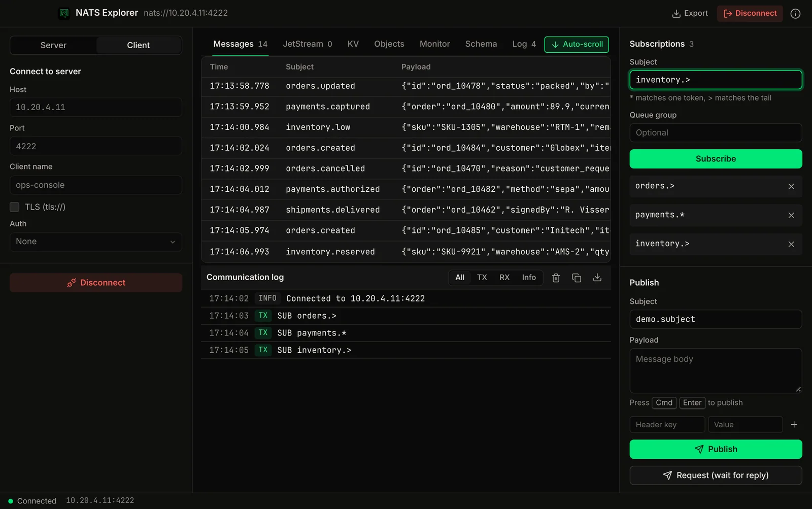Screen dimensions: 812x509
Task: Select the inventory.low message row
Action: (406, 127)
